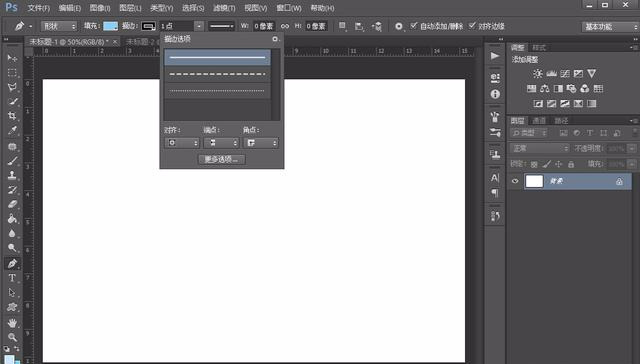Open the 图层(L) menu

(x=130, y=8)
